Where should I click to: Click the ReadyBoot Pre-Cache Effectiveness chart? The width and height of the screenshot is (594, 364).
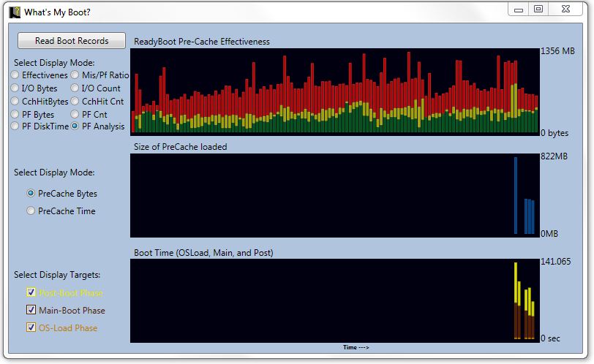click(x=334, y=91)
